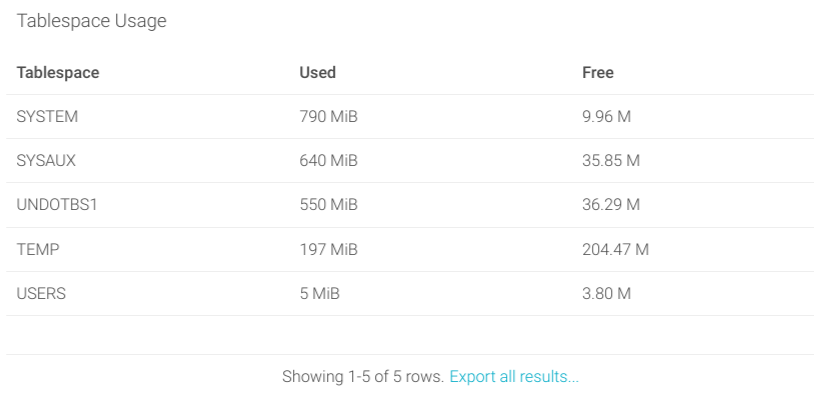
Task: Click the 35.85 M free value
Action: pos(611,161)
